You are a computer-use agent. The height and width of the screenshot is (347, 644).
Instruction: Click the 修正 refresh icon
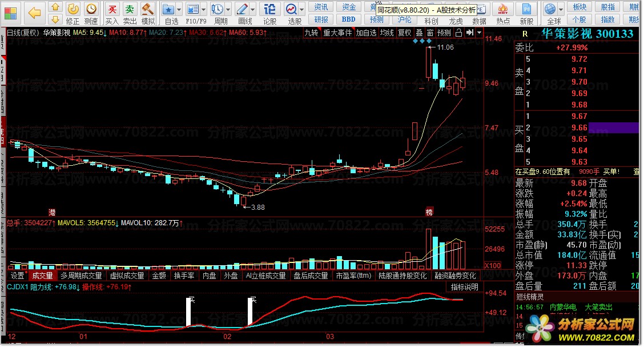coord(73,9)
